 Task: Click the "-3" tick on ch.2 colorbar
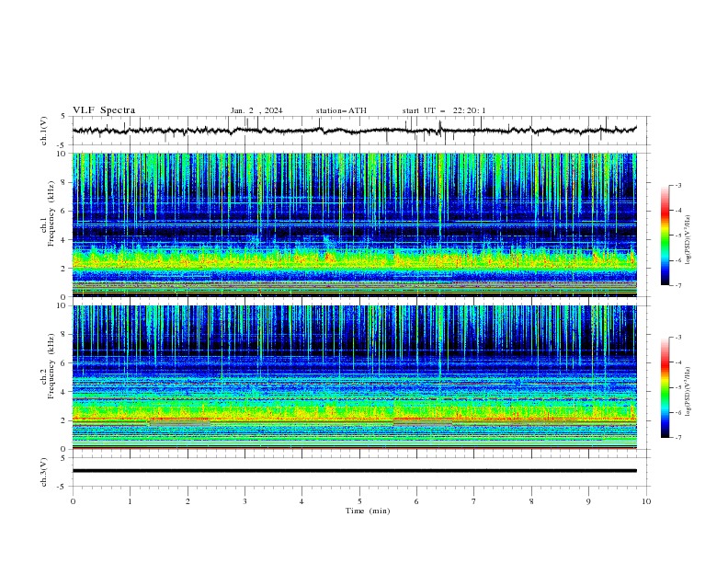(x=677, y=338)
